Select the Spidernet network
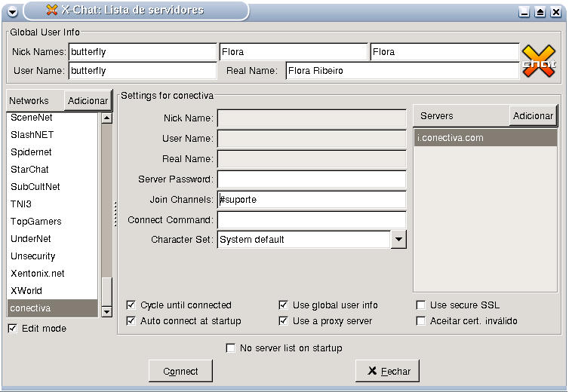This screenshot has height=392, width=569. [x=52, y=152]
